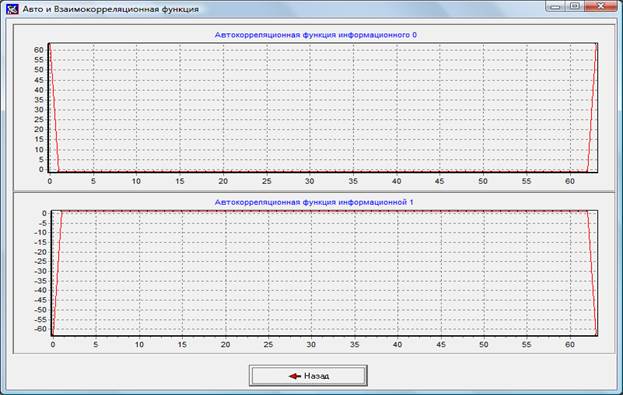Screen dimensions: 623x395
Task: Click y-axis label 30 on top chart
Action: tap(39, 110)
